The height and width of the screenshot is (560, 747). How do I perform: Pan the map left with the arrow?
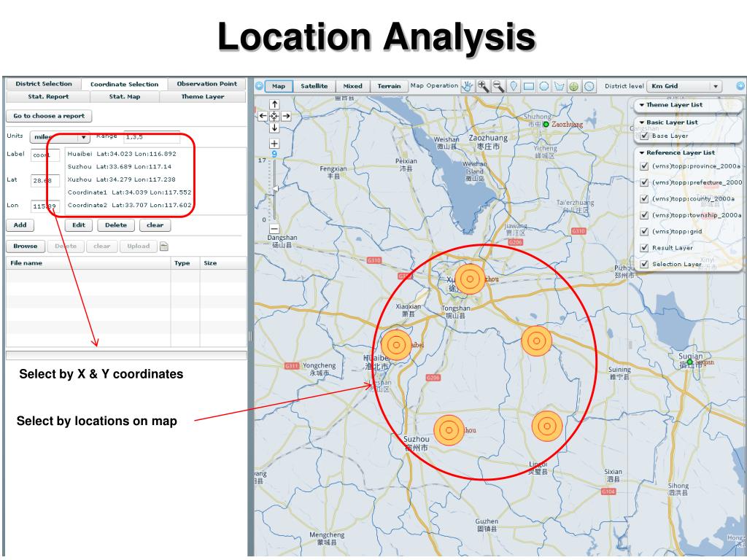(x=263, y=116)
